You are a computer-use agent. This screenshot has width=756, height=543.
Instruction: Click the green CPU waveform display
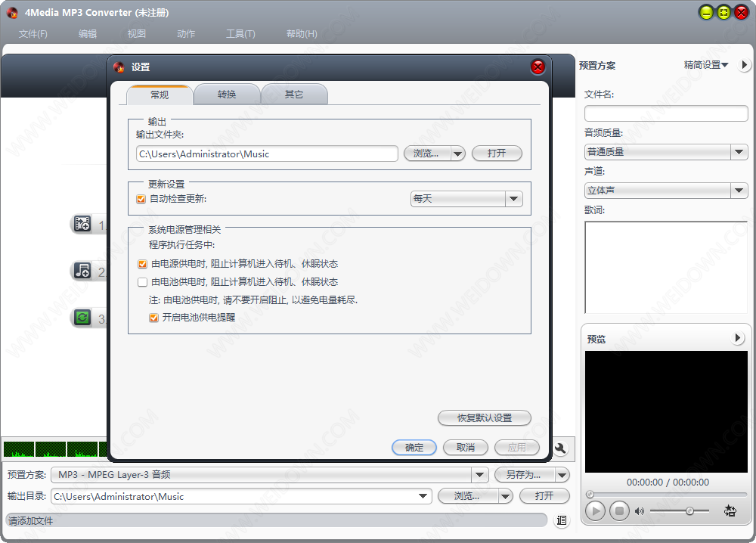(54, 449)
